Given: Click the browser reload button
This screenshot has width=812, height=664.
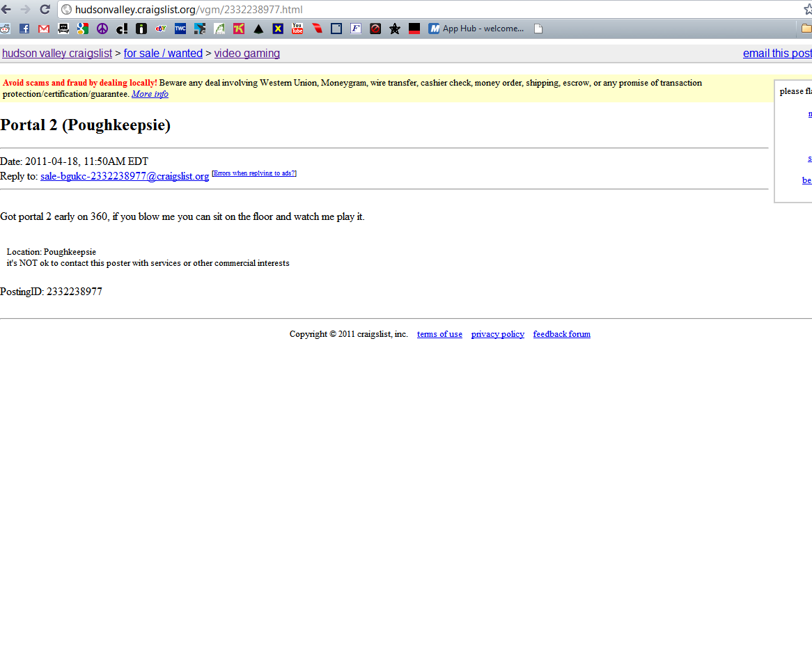Looking at the screenshot, I should [45, 10].
